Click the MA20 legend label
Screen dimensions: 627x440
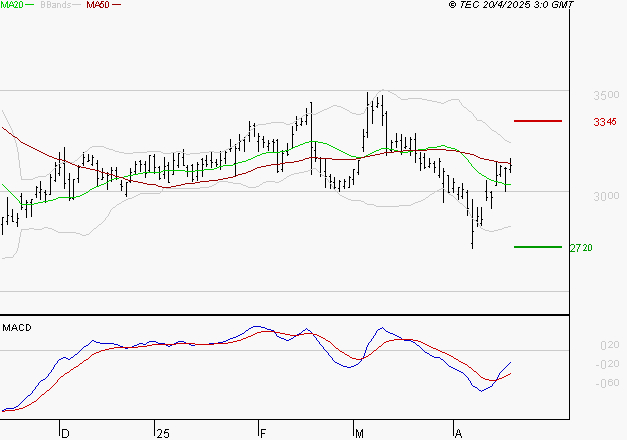tap(11, 5)
